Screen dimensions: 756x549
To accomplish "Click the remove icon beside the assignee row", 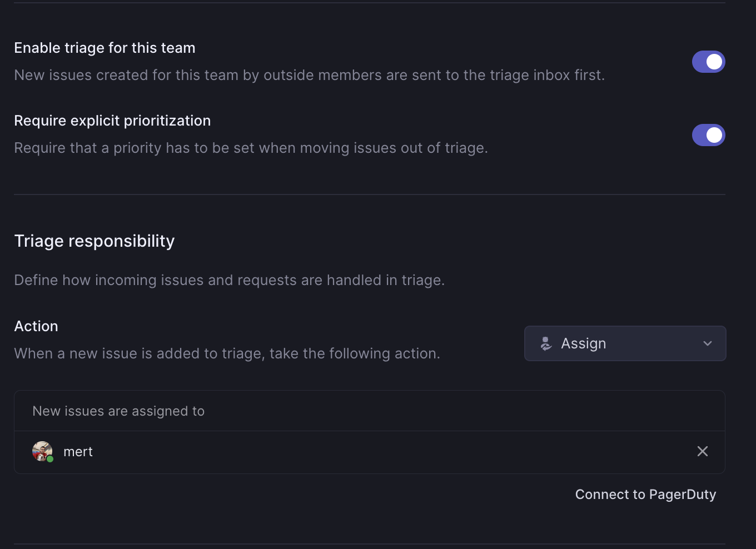I will click(x=702, y=451).
